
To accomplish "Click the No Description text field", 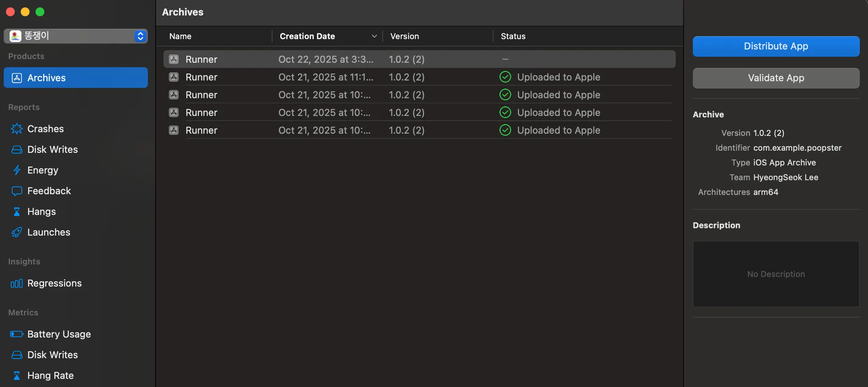I will 776,274.
